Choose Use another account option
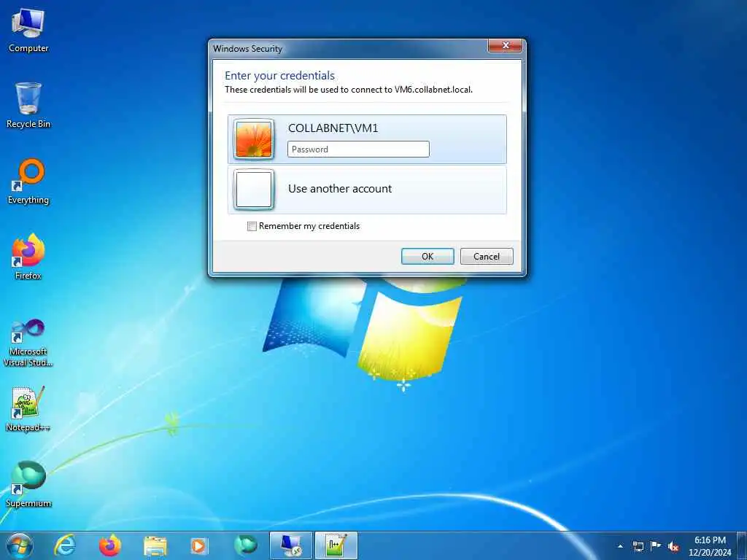 tap(367, 190)
